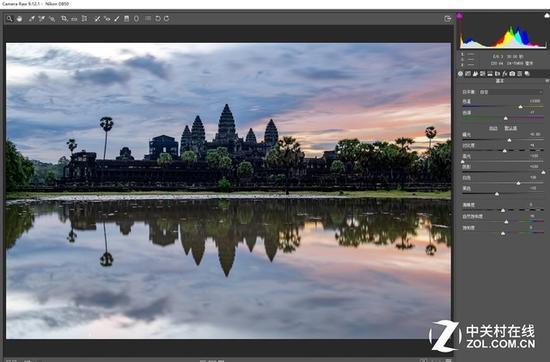Viewport: 550px width, 362px height.
Task: Click the Default (默认值) link
Action: coord(511,128)
